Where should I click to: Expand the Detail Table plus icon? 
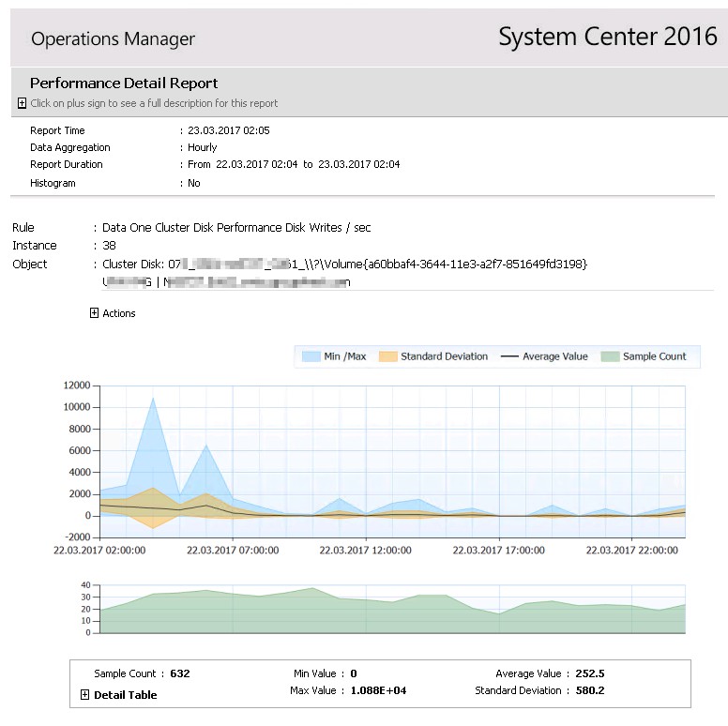coord(85,695)
